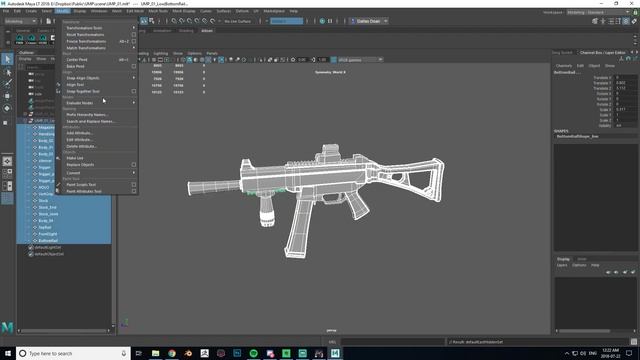This screenshot has width=640, height=360.
Task: Activate the Paint Selection brush tool
Action: [7, 84]
